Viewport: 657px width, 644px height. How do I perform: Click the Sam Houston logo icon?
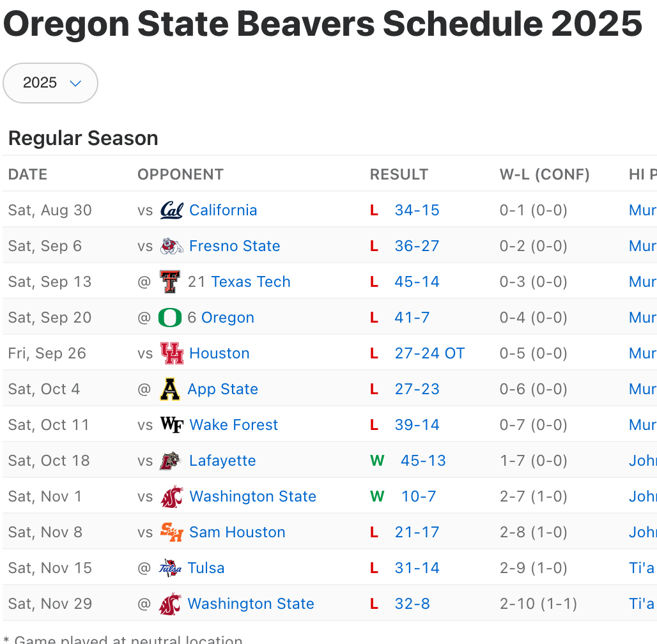click(171, 532)
